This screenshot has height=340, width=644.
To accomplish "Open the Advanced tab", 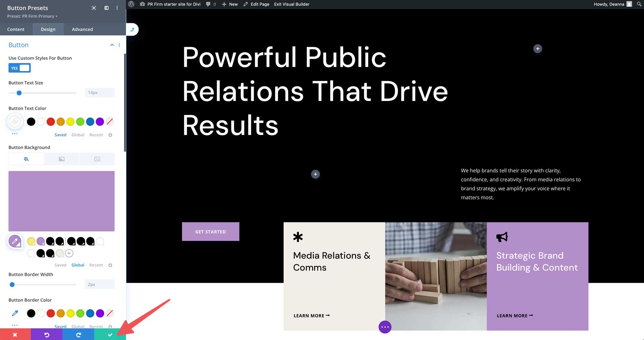I will tap(82, 29).
